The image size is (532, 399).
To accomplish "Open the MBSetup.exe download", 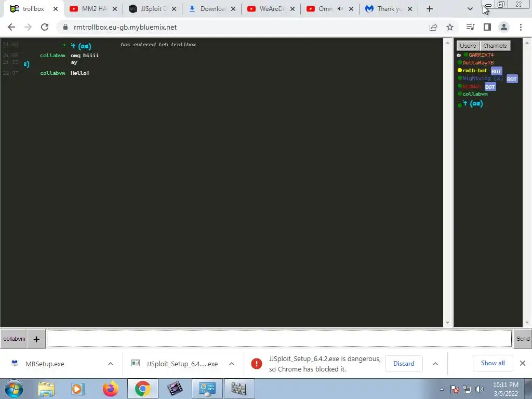I will pyautogui.click(x=45, y=364).
